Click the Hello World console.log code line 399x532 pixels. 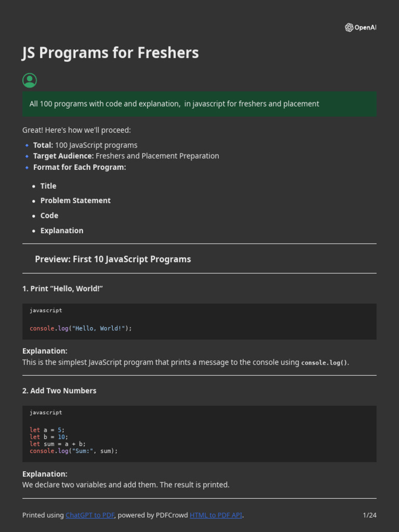coord(81,328)
